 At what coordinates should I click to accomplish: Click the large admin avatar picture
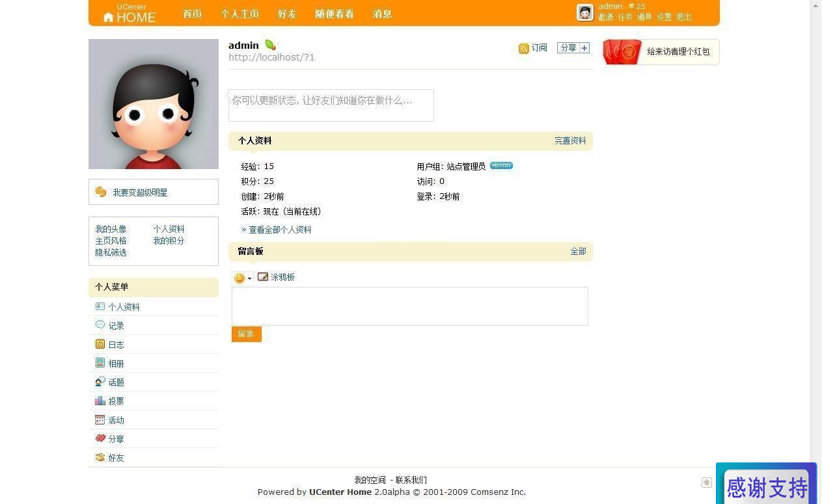(x=154, y=104)
